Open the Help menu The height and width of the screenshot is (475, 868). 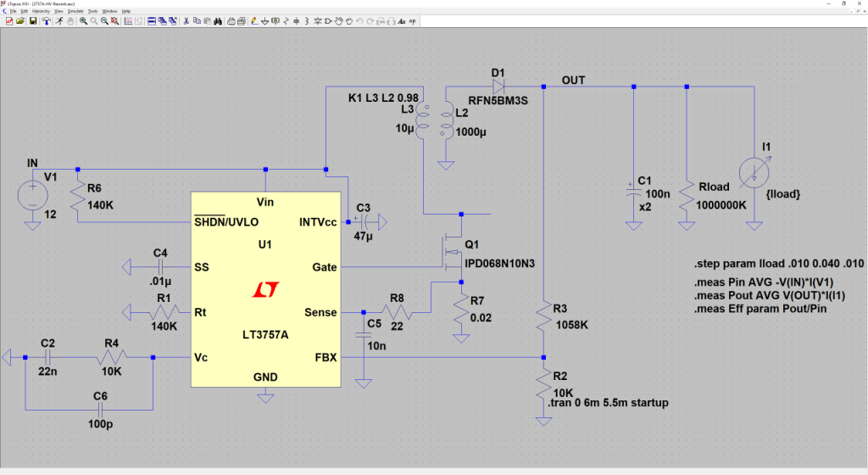coord(126,11)
